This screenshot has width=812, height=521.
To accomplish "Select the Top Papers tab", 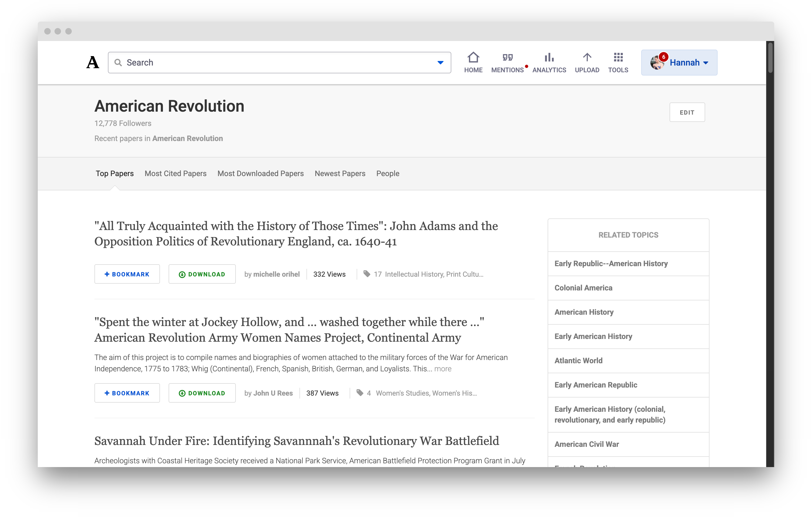I will pyautogui.click(x=115, y=174).
